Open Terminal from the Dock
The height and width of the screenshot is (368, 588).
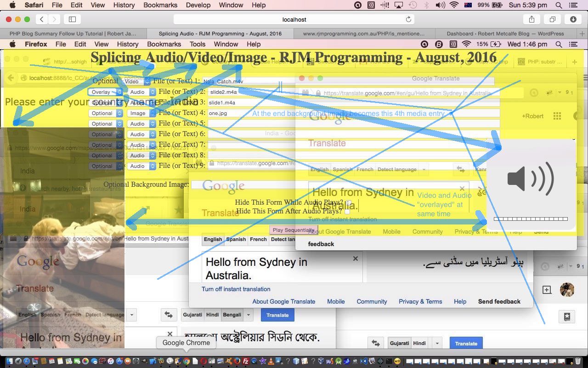[x=389, y=362]
